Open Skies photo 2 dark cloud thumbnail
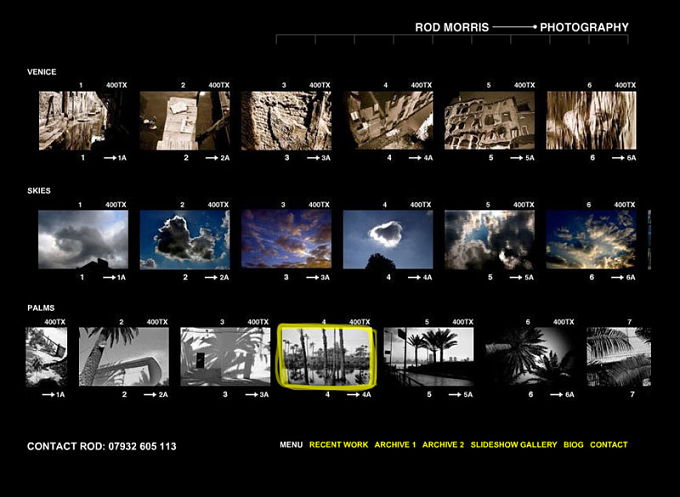 pyautogui.click(x=185, y=240)
